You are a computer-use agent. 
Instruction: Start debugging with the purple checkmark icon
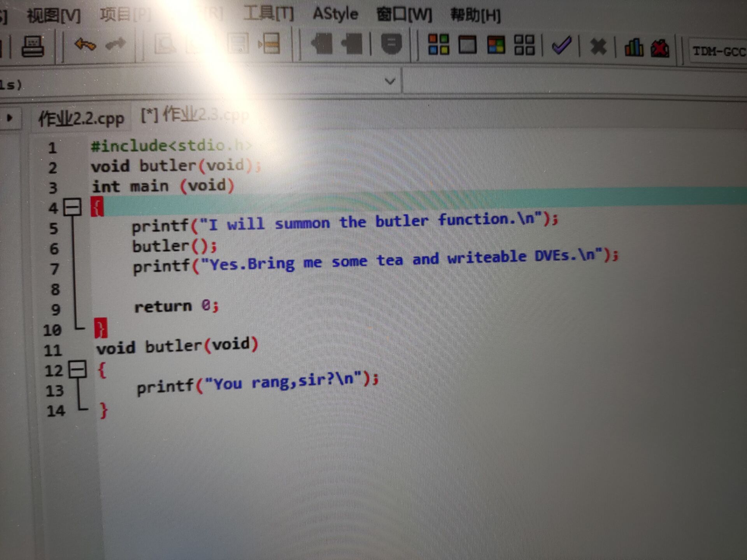coord(561,46)
